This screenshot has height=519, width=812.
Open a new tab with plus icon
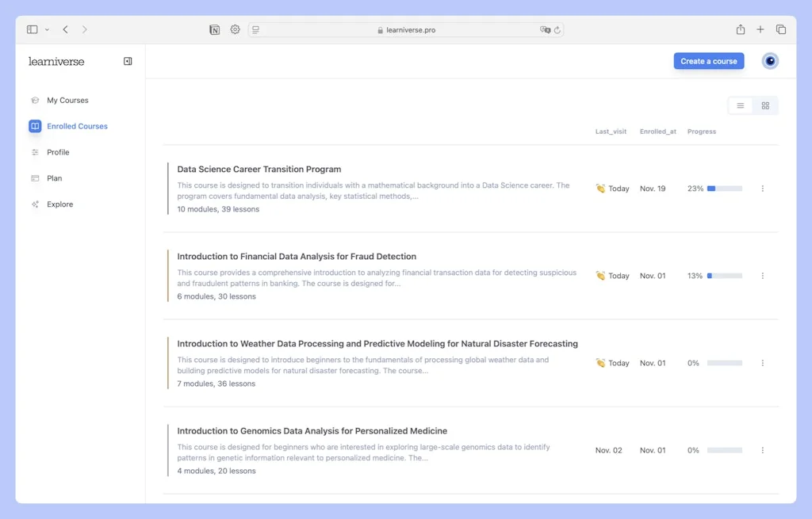click(760, 29)
